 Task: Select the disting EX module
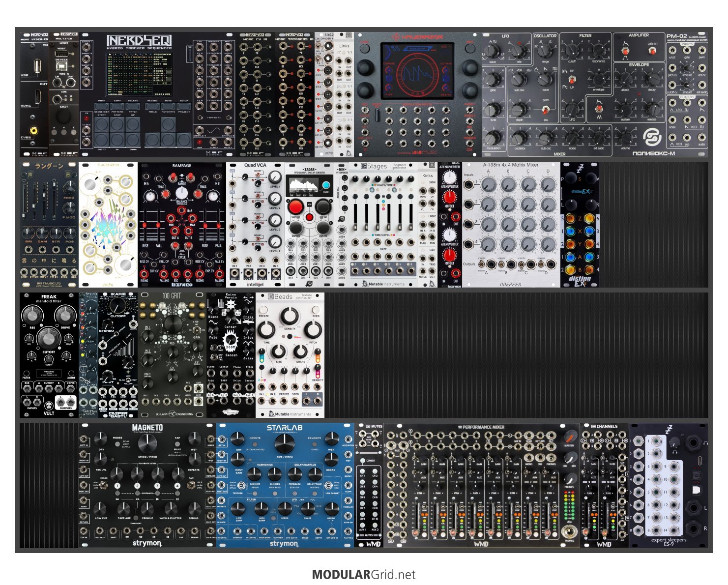pyautogui.click(x=580, y=225)
